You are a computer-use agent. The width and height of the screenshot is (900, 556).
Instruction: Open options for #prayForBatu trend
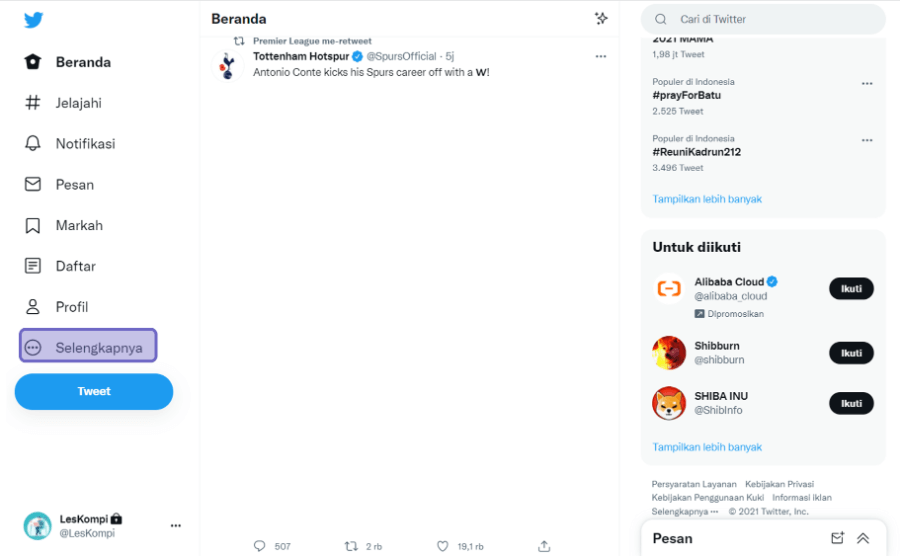click(x=867, y=84)
